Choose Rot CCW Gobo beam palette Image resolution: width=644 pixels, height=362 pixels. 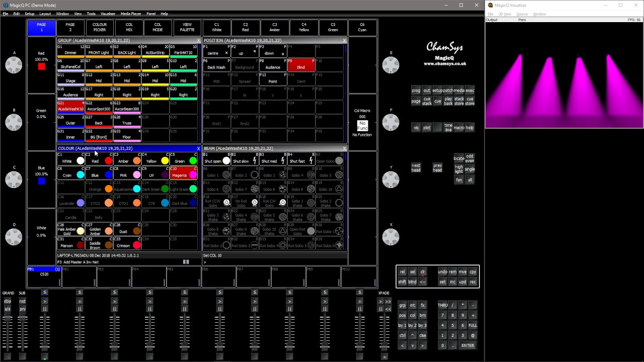pos(217,201)
